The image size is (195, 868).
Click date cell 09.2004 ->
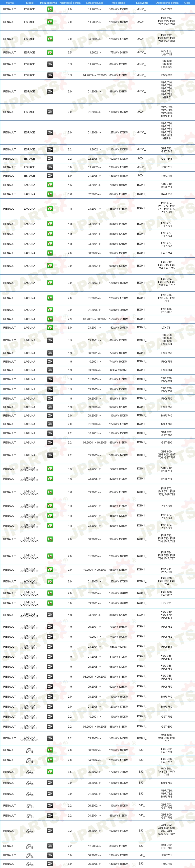click(x=94, y=831)
